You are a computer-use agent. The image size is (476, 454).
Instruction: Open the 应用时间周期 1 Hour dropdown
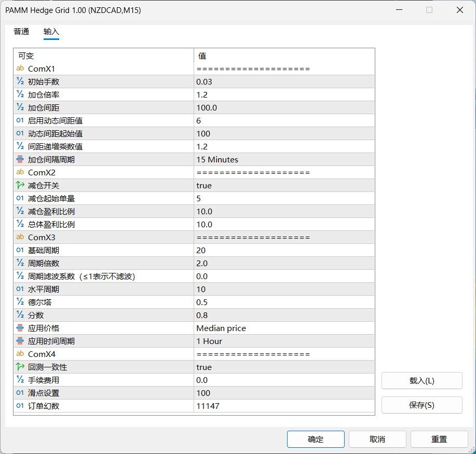pos(284,341)
